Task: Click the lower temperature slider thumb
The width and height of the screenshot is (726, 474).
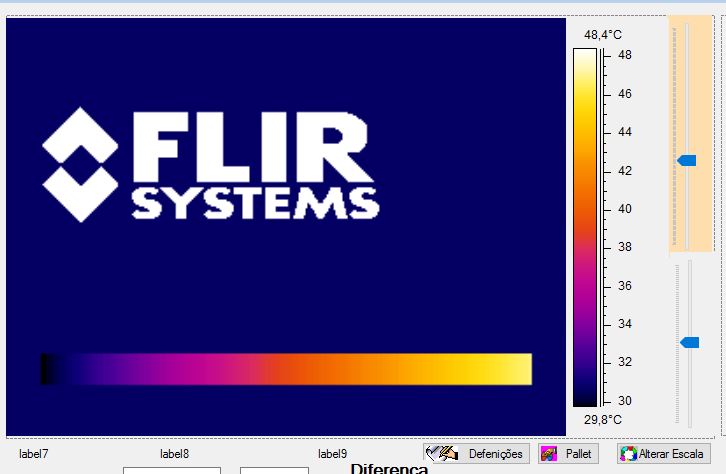Action: pos(689,343)
